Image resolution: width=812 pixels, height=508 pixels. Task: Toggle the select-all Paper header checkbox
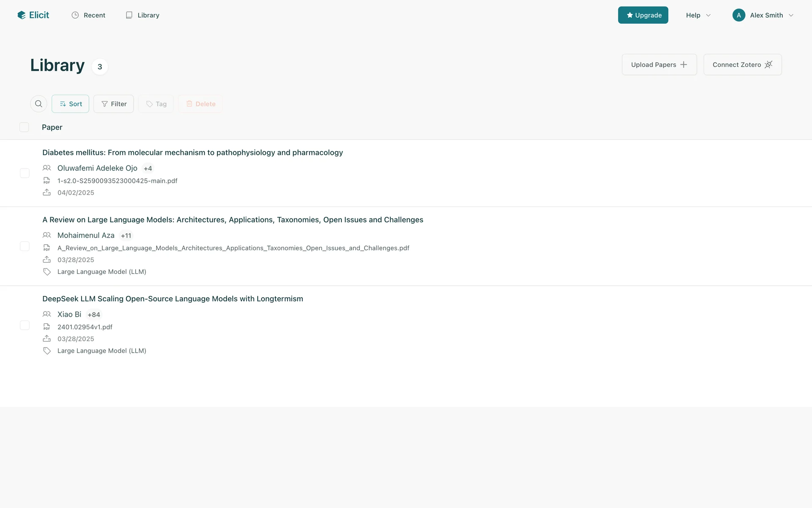tap(24, 127)
